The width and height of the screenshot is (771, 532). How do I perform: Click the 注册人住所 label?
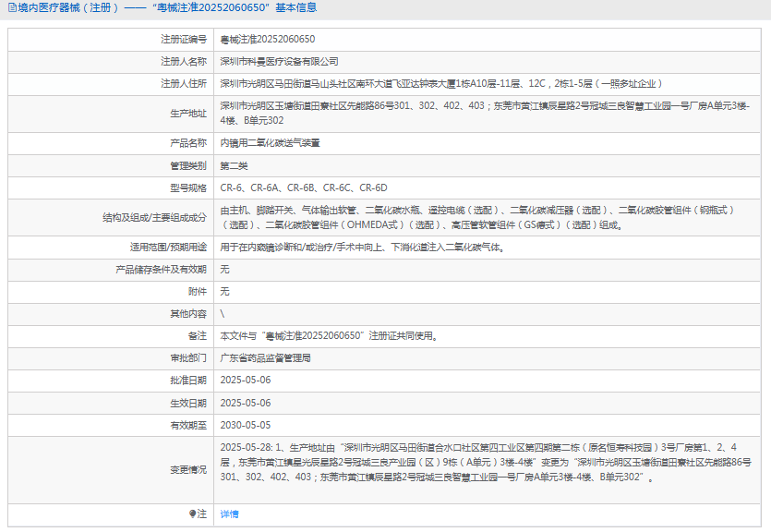point(184,83)
